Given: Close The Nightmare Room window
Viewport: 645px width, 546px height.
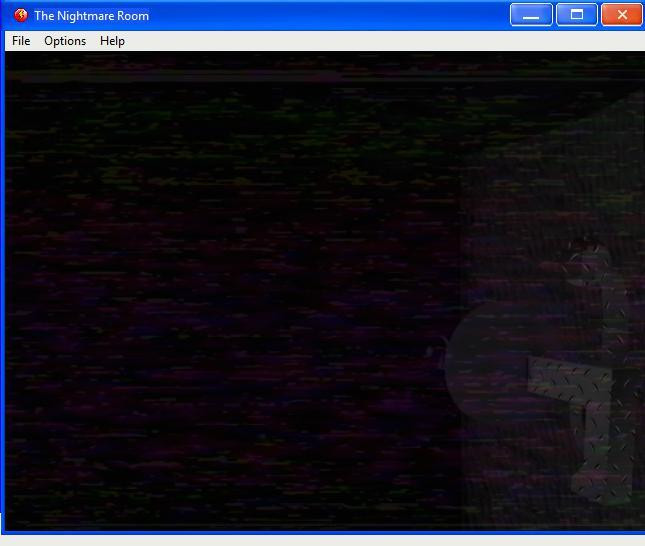Looking at the screenshot, I should pos(622,15).
